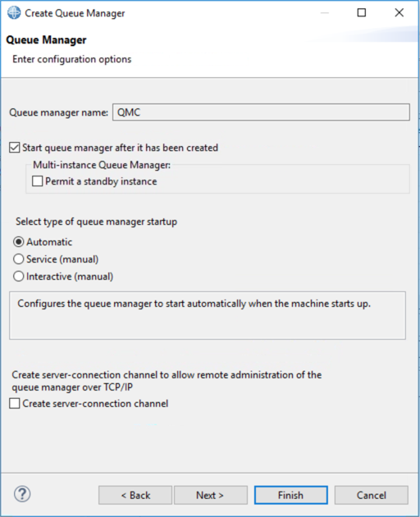Enable Permit a standby instance
The width and height of the screenshot is (420, 517).
37,181
